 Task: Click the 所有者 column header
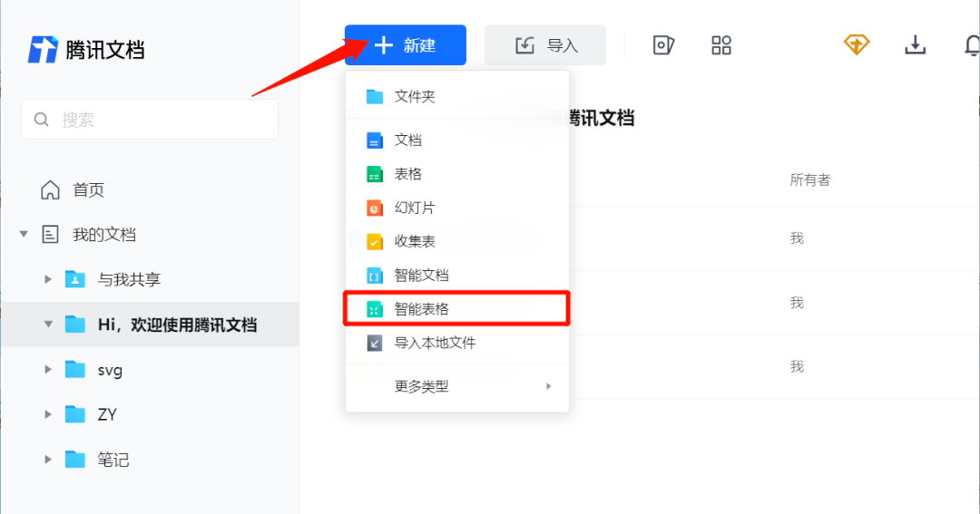[810, 179]
